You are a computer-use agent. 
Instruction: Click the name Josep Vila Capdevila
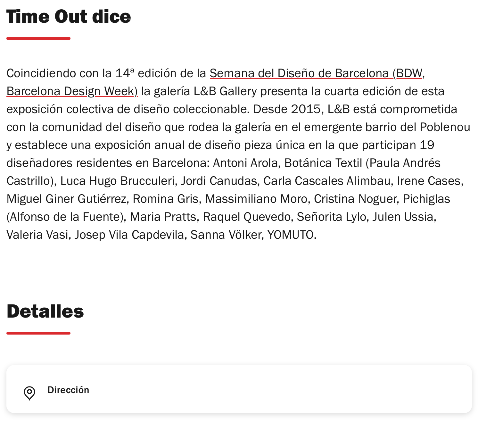click(x=129, y=235)
